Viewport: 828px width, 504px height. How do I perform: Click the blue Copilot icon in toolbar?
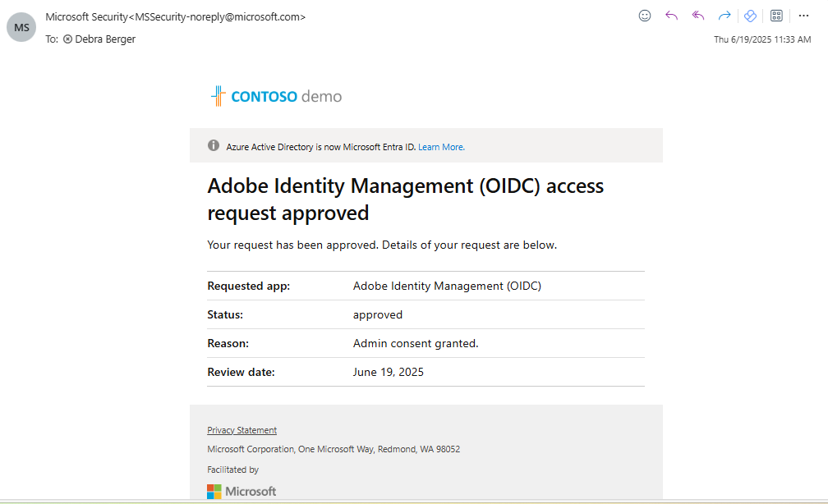[750, 16]
